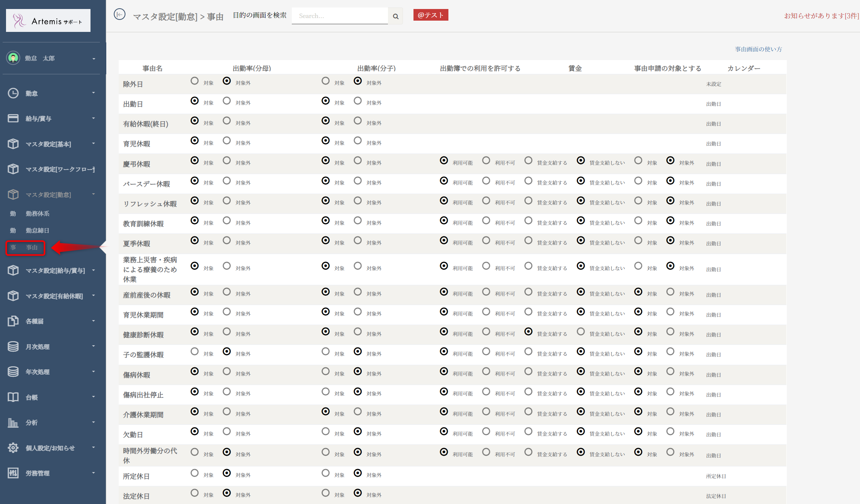
Task: Click the card icon beside 給与/賞与
Action: (13, 118)
